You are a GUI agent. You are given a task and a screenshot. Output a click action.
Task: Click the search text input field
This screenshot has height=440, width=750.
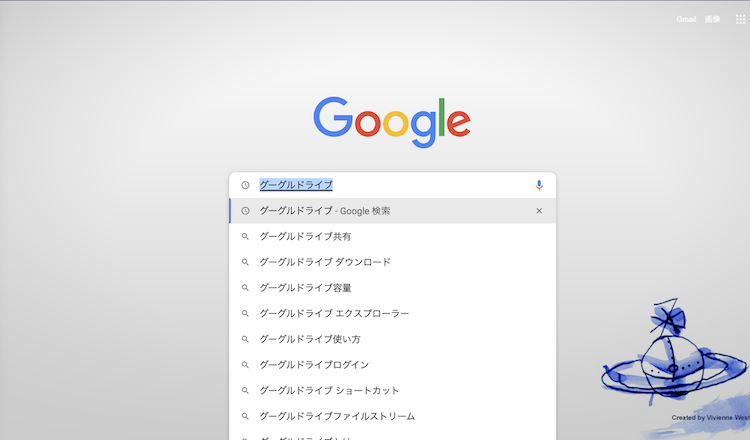400,185
